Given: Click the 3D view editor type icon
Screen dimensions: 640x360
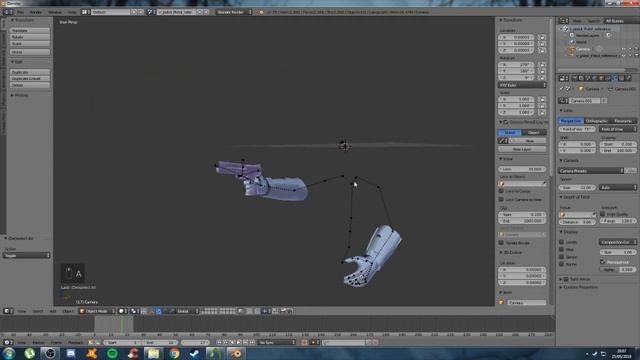Looking at the screenshot, I should [x=8, y=311].
